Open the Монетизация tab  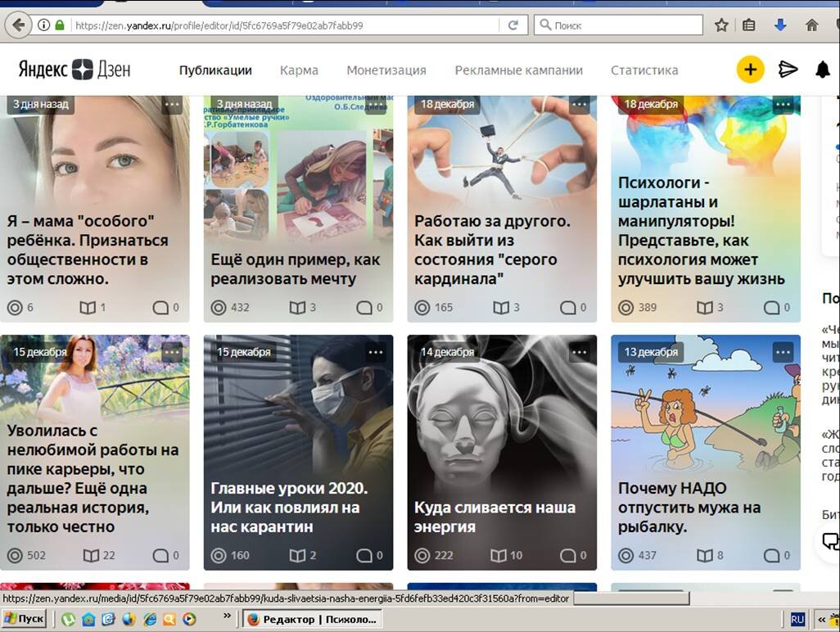pyautogui.click(x=386, y=70)
